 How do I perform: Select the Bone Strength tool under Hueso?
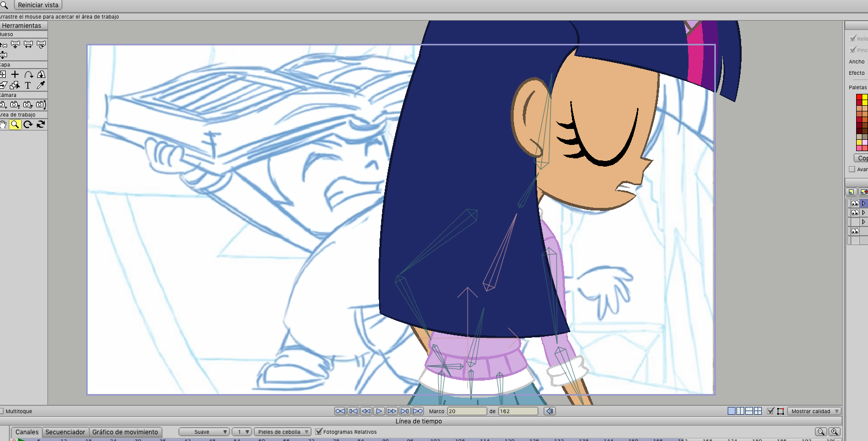[3, 55]
